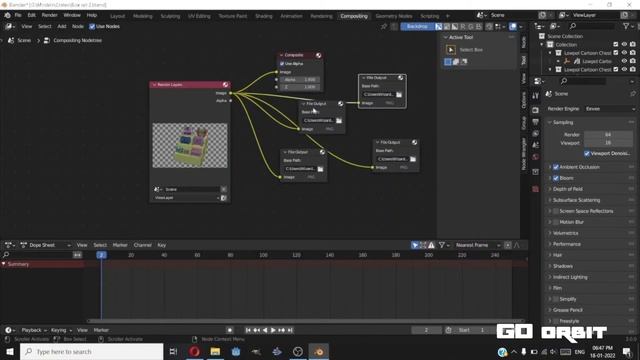Toggle Use Alpha in Composite node
The image size is (640, 360).
point(282,64)
